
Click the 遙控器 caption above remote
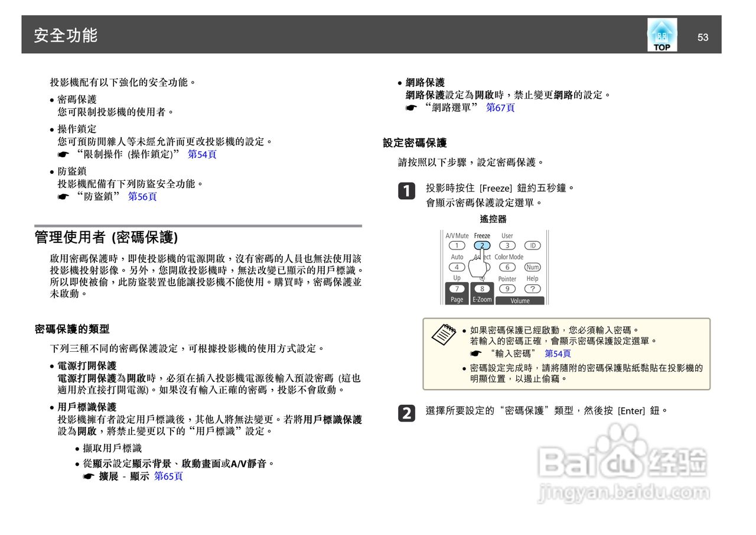pyautogui.click(x=493, y=219)
